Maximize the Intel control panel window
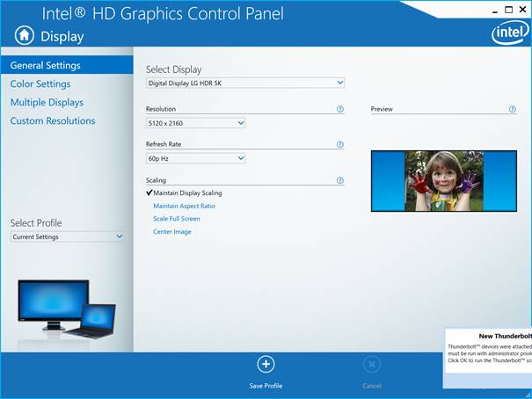Viewport: 532px width, 399px height. point(508,10)
